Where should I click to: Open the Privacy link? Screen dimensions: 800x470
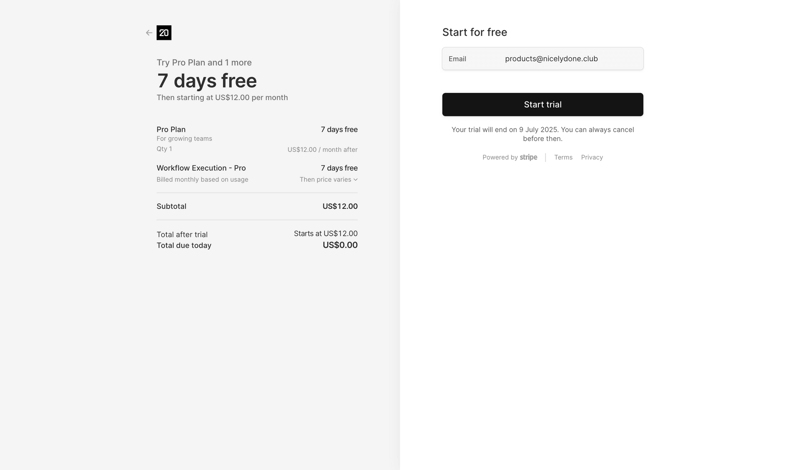pyautogui.click(x=592, y=157)
